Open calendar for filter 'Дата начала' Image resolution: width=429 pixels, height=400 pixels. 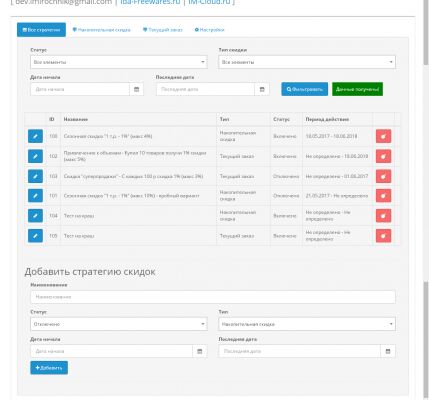137,89
